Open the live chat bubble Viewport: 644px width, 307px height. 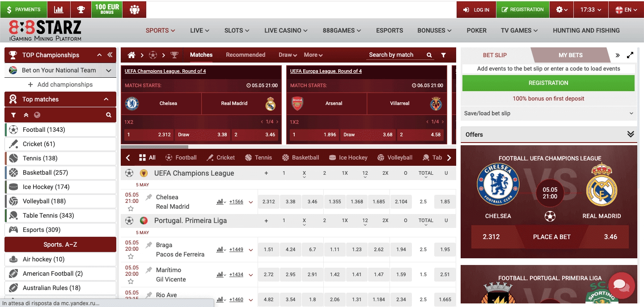(622, 286)
